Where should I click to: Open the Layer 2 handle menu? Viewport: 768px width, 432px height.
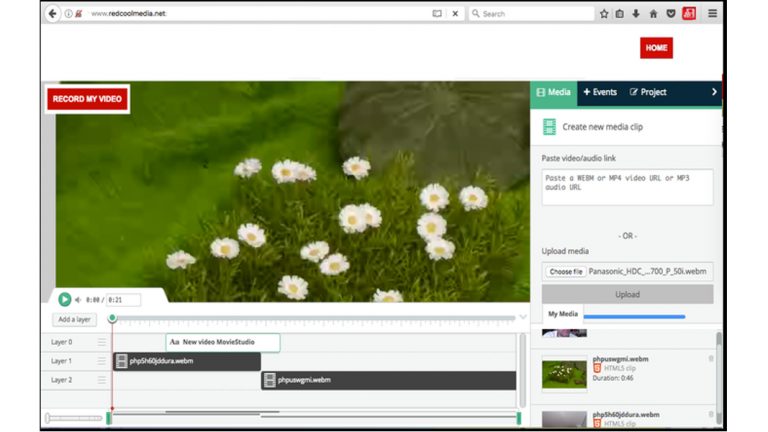pyautogui.click(x=101, y=380)
